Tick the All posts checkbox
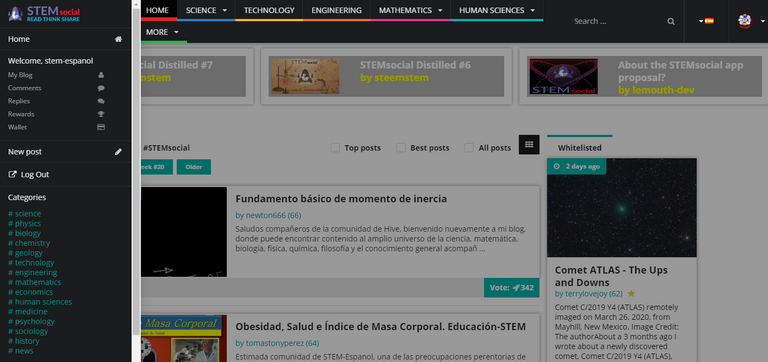Image resolution: width=768 pixels, height=362 pixels. click(469, 147)
